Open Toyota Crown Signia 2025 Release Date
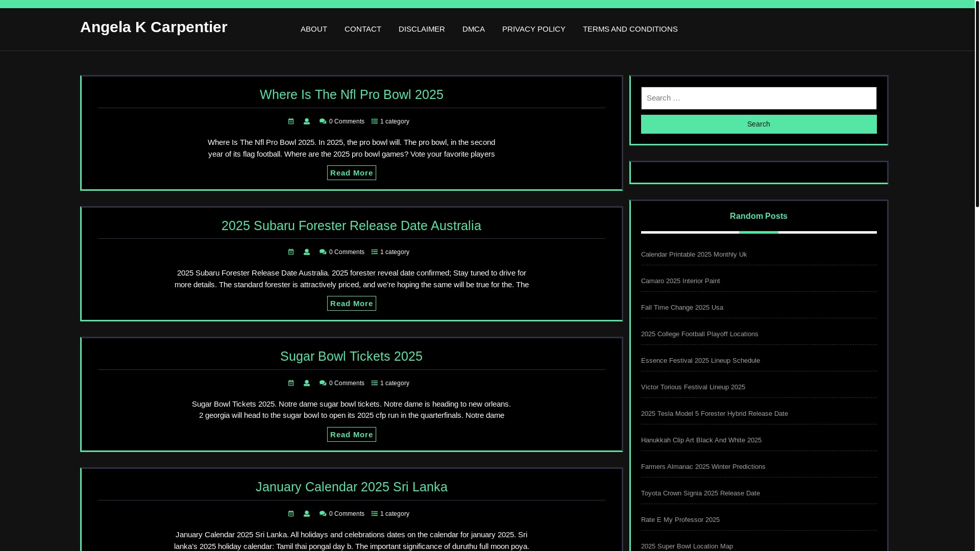980x551 pixels. point(700,493)
